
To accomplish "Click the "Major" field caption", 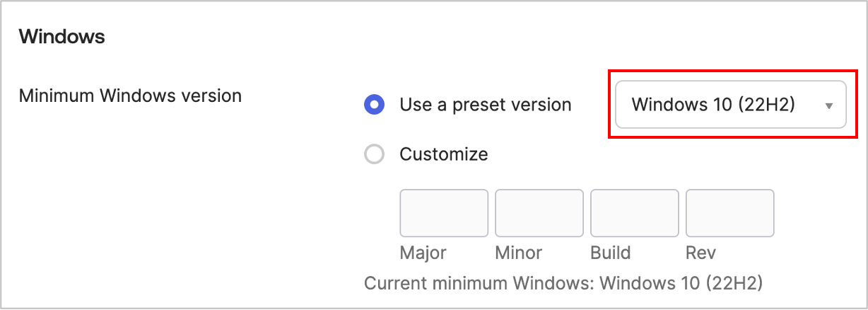I will click(x=423, y=253).
